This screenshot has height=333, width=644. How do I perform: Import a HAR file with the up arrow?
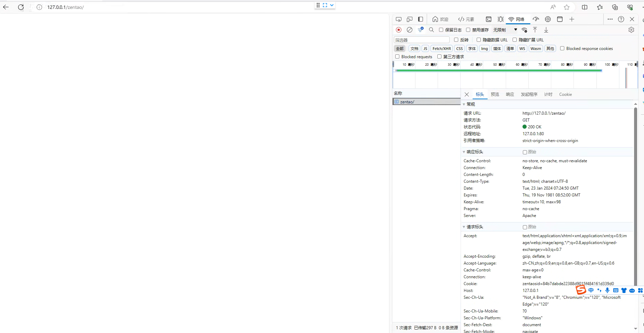pyautogui.click(x=535, y=30)
